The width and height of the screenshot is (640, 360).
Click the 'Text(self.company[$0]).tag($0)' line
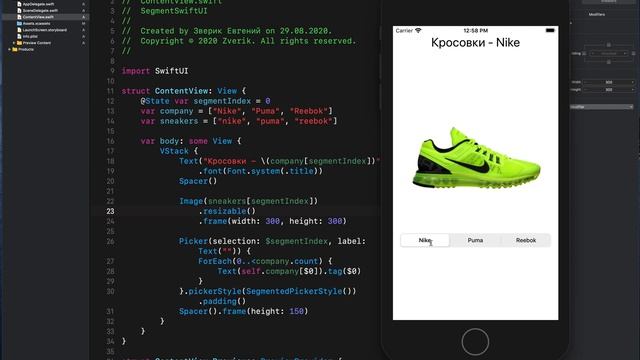[x=289, y=271]
